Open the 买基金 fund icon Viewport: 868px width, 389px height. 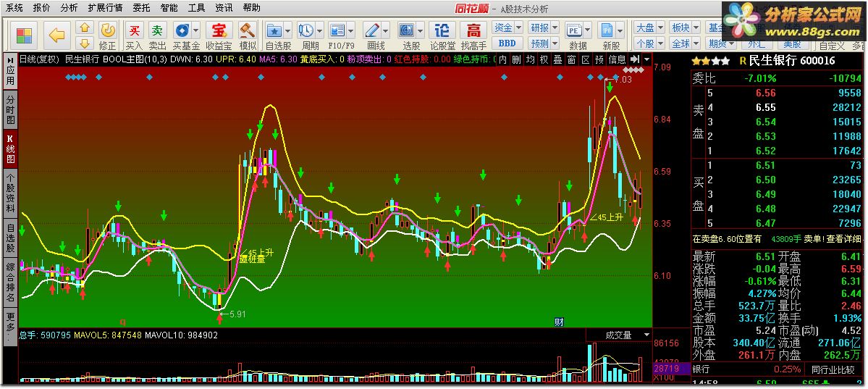(182, 30)
